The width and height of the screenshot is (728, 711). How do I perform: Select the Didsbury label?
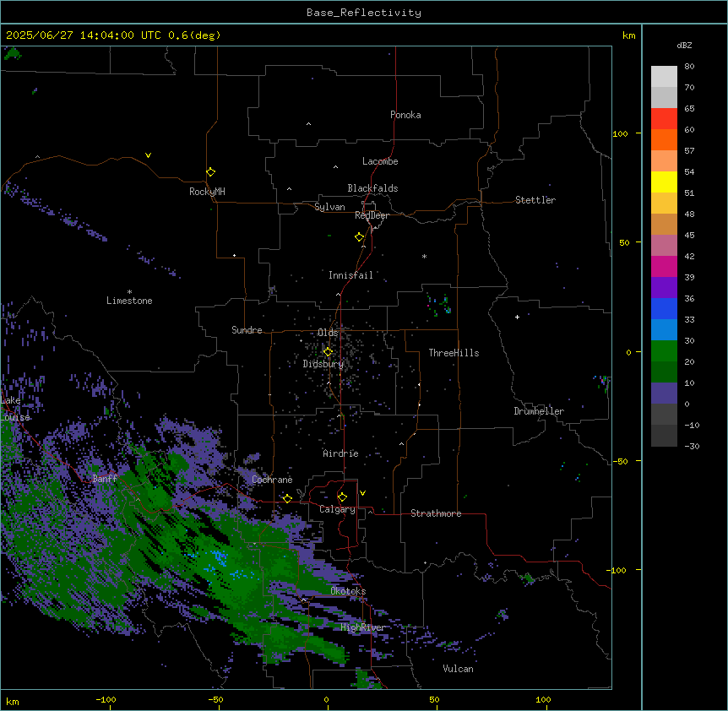point(323,364)
